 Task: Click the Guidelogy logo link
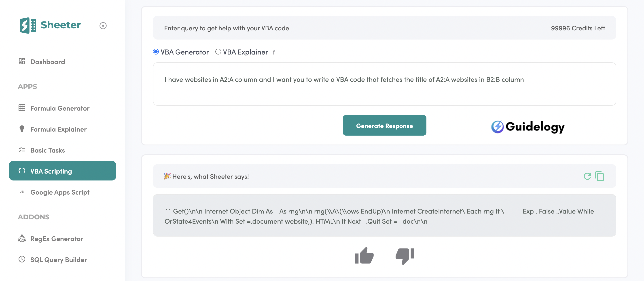[x=528, y=127]
